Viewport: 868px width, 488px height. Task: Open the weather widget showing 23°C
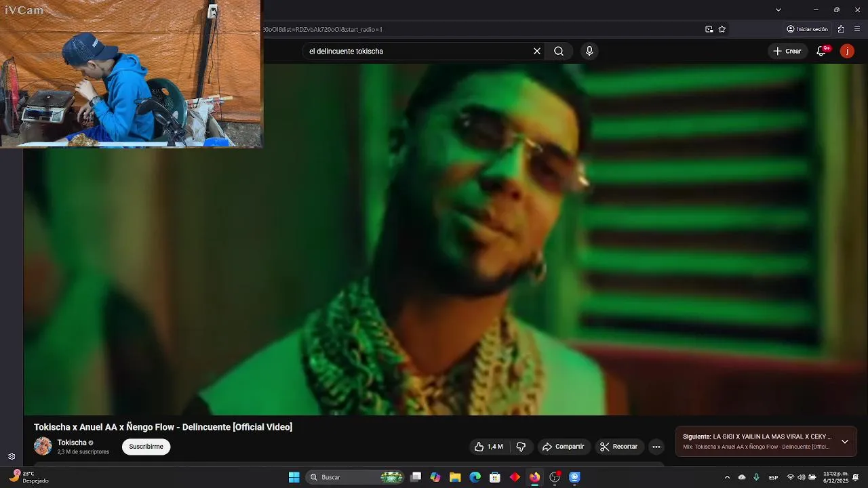(x=28, y=477)
